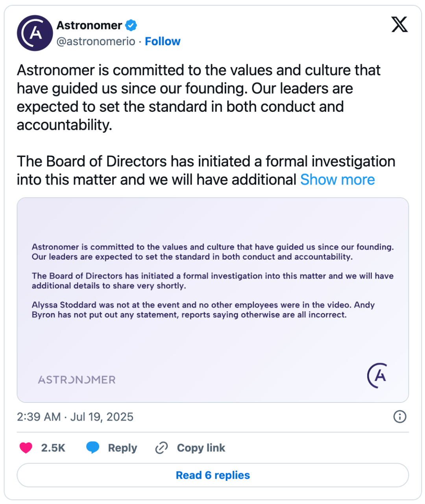Click the Astronomer profile avatar
The image size is (425, 504).
pos(35,33)
